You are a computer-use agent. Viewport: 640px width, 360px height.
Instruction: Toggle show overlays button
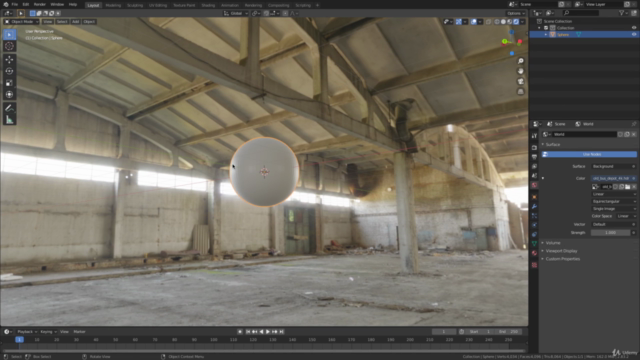[x=473, y=22]
